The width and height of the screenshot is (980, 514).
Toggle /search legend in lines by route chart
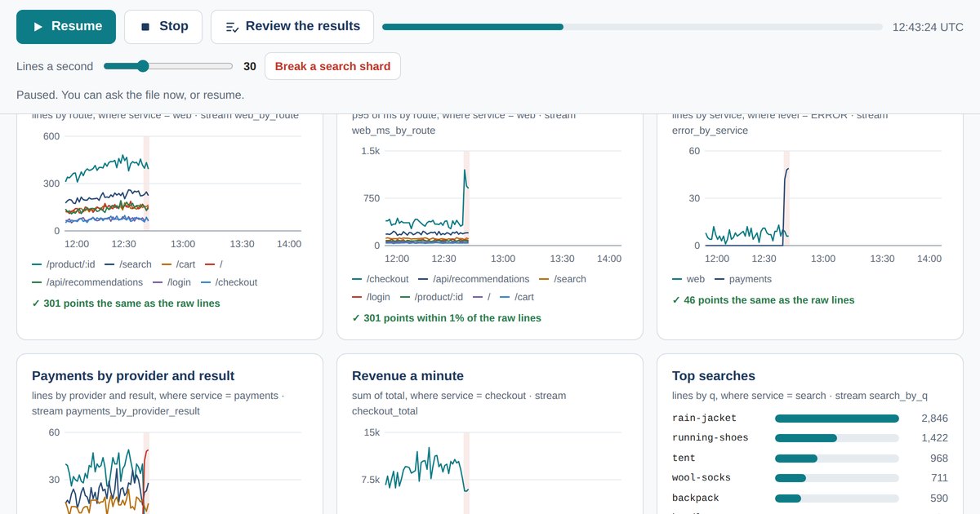coord(128,264)
